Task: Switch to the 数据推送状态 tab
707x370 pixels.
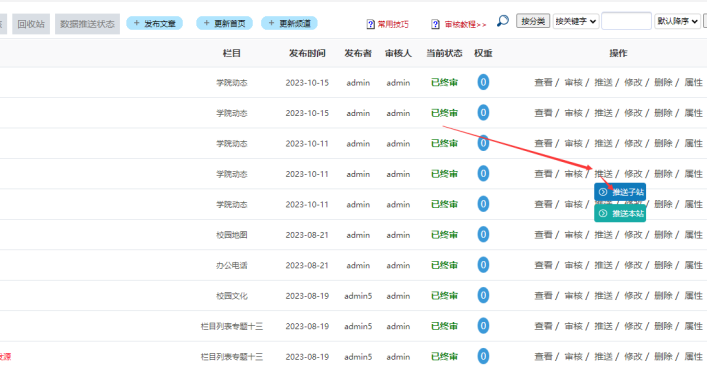Action: tap(87, 24)
